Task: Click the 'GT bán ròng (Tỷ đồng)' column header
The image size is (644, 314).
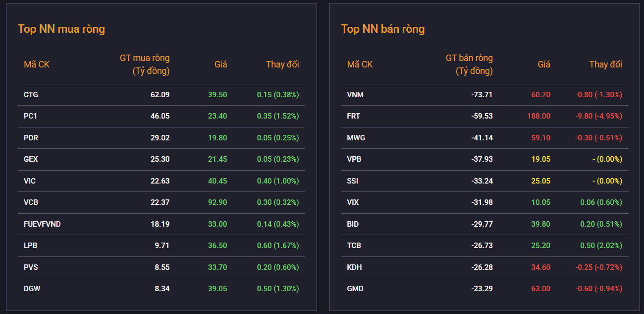Action: click(x=469, y=64)
